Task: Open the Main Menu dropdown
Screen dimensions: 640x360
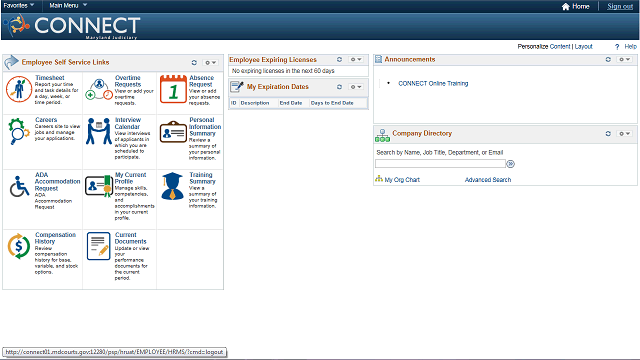Action: (68, 5)
